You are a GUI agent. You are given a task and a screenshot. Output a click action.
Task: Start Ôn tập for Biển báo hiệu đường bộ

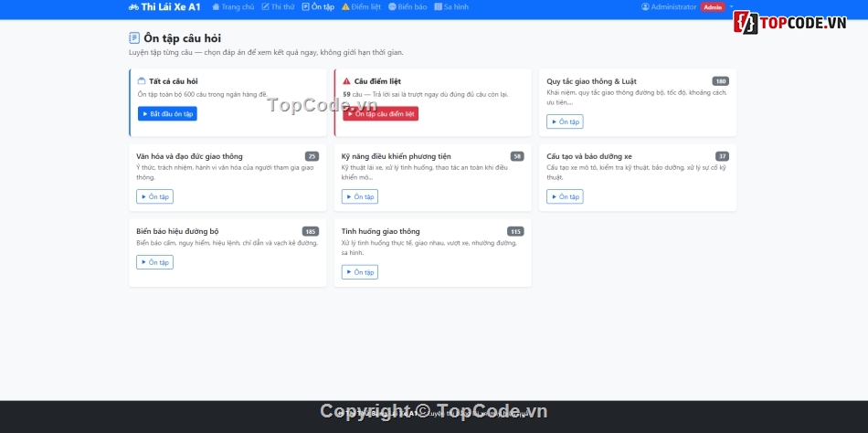pos(154,262)
